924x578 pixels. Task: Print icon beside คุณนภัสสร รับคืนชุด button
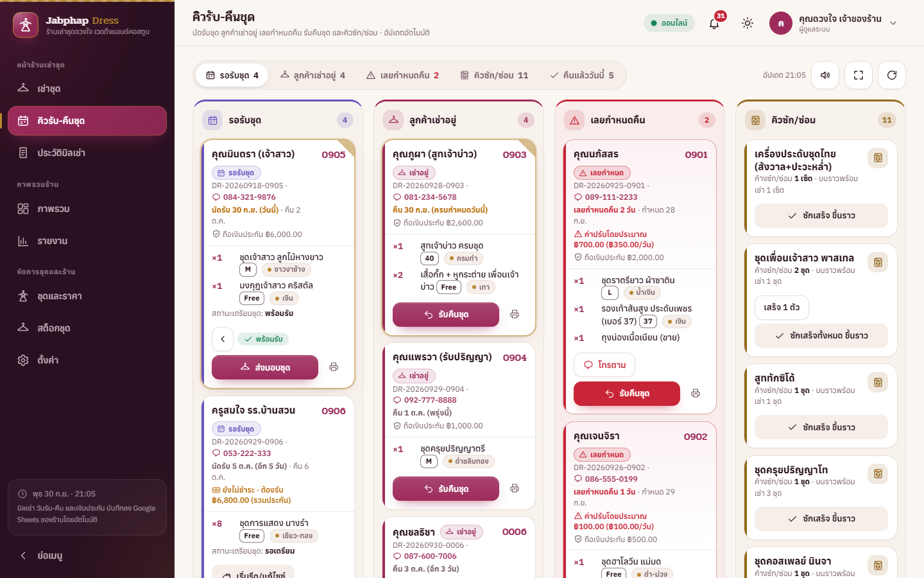(x=696, y=394)
